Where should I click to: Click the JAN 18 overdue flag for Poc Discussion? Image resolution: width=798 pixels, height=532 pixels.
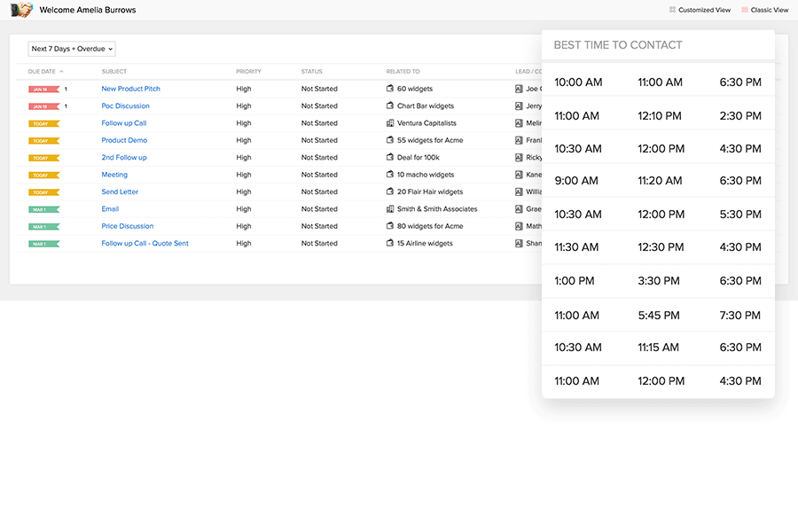tap(43, 106)
